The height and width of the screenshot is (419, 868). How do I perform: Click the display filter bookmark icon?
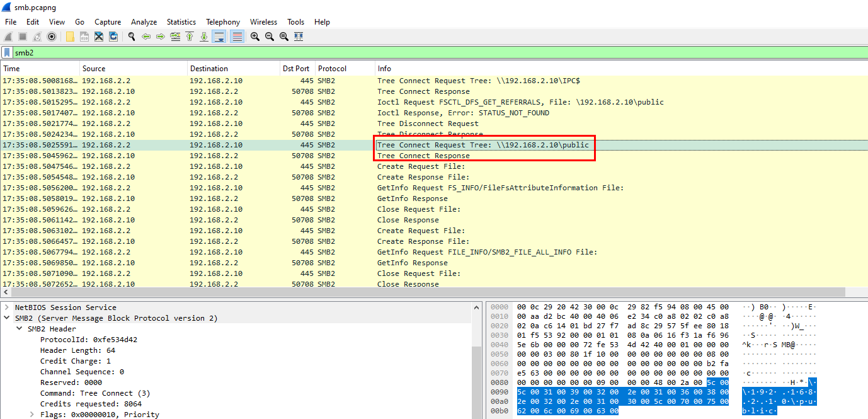pos(7,53)
